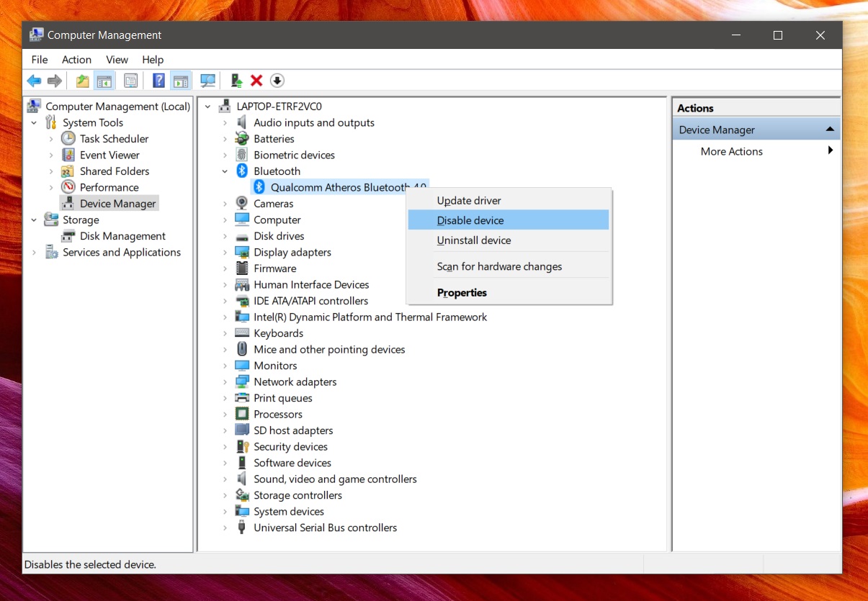Viewport: 868px width, 601px height.
Task: Click the Mice and other pointing devices icon
Action: [x=242, y=349]
